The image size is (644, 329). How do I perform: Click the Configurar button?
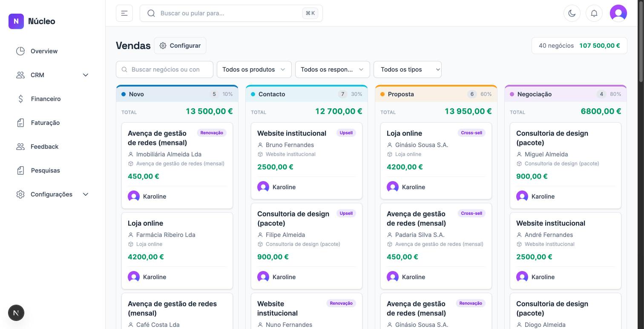pyautogui.click(x=180, y=46)
